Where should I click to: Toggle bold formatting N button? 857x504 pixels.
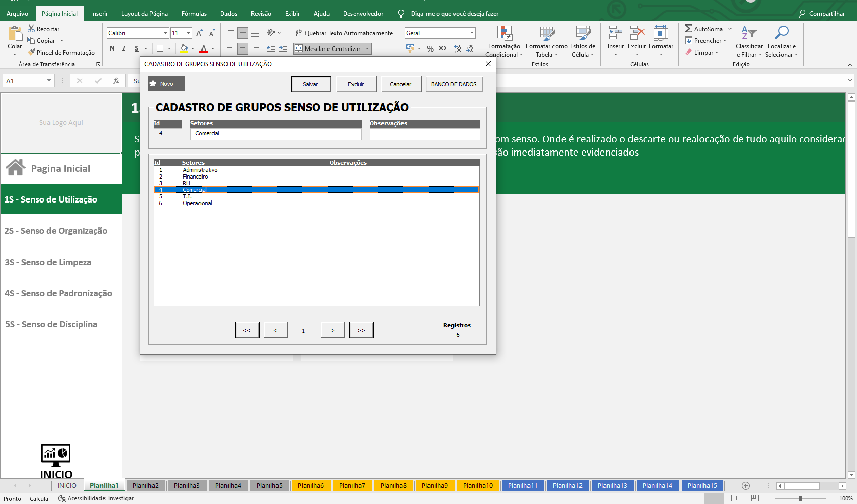112,48
